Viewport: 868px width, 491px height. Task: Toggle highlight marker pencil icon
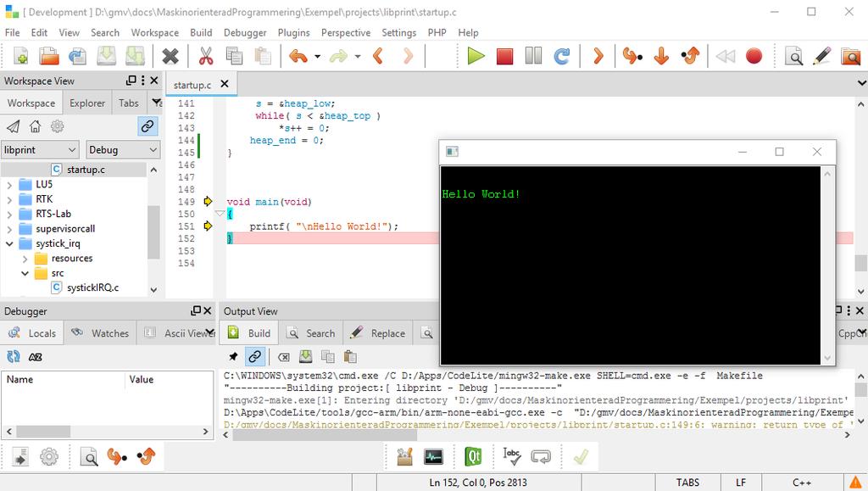pos(822,56)
